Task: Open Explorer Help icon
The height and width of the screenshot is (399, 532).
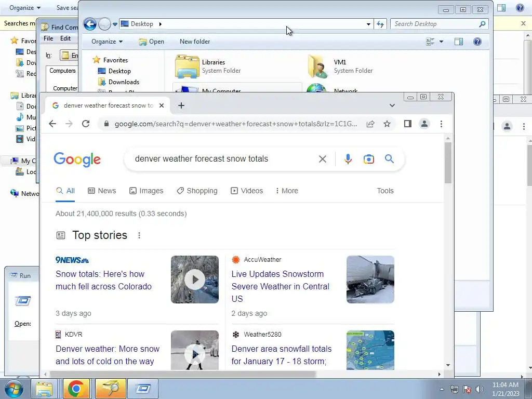Action: (477, 42)
